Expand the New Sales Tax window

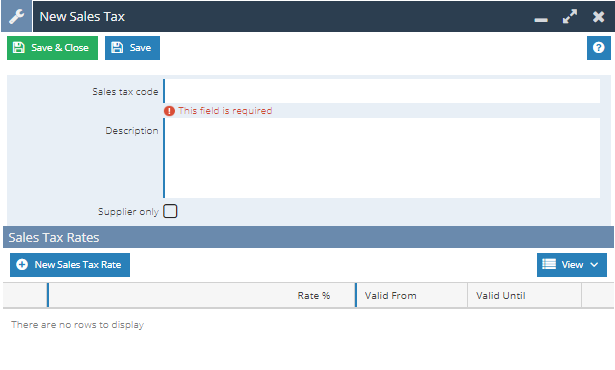(570, 16)
